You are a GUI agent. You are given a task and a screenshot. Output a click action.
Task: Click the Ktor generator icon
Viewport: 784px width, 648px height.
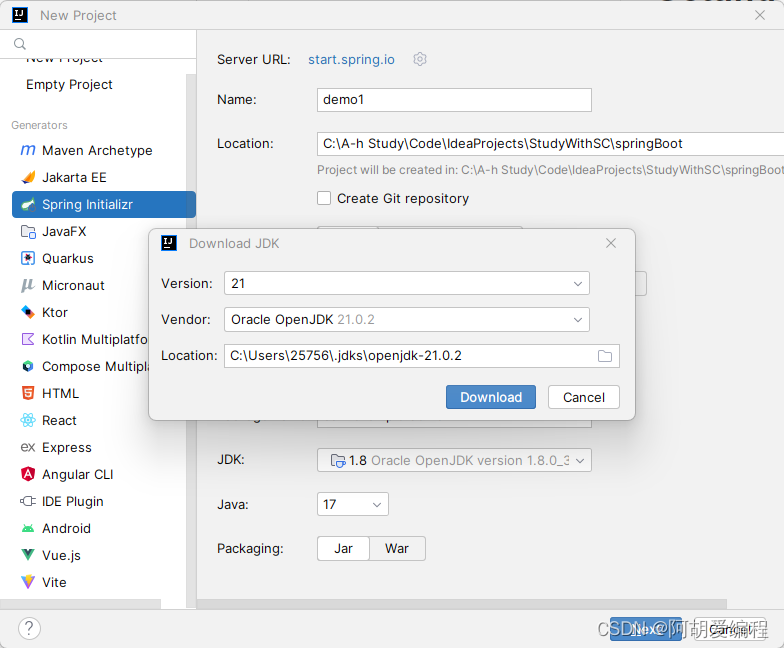click(28, 312)
